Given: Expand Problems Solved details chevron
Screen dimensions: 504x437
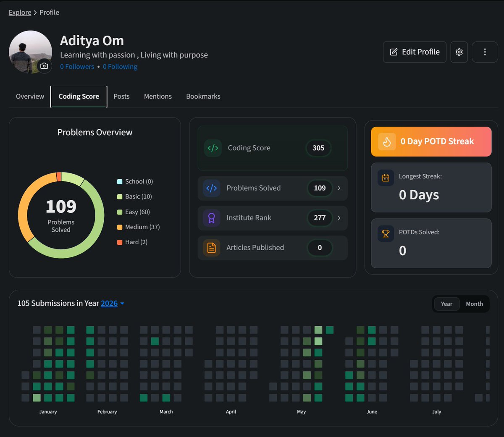Looking at the screenshot, I should pos(339,188).
